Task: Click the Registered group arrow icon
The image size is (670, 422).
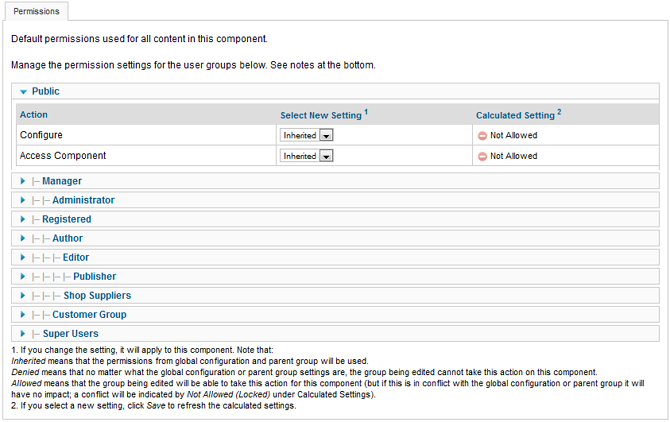Action: pyautogui.click(x=23, y=219)
